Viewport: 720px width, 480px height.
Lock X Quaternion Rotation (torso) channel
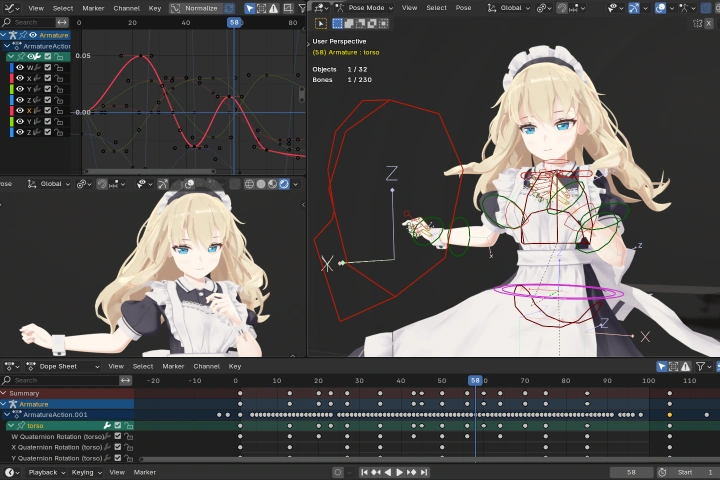(x=129, y=447)
